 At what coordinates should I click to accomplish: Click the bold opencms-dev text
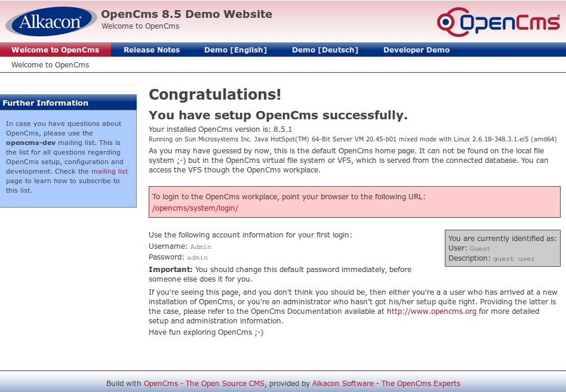coord(30,143)
